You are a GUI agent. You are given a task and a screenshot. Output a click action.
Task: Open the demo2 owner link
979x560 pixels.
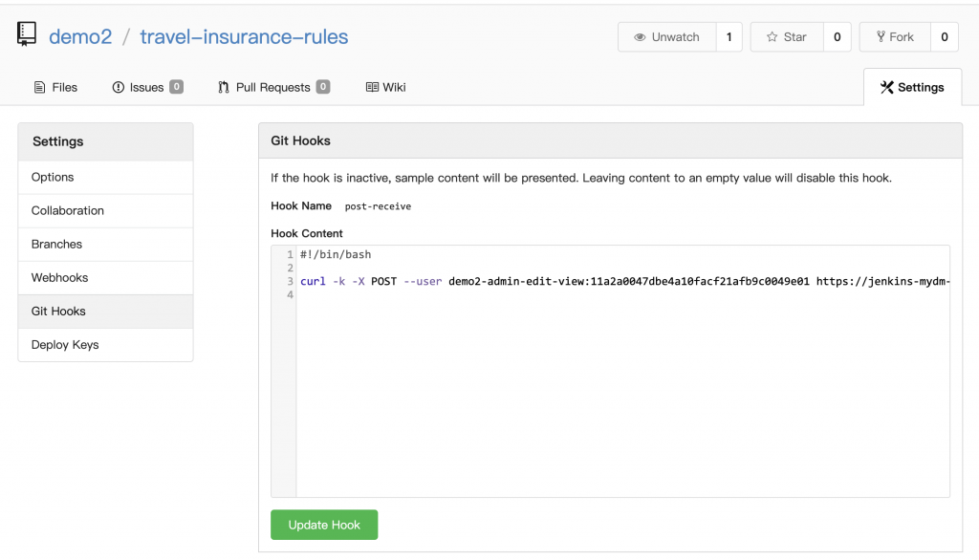[x=80, y=37]
